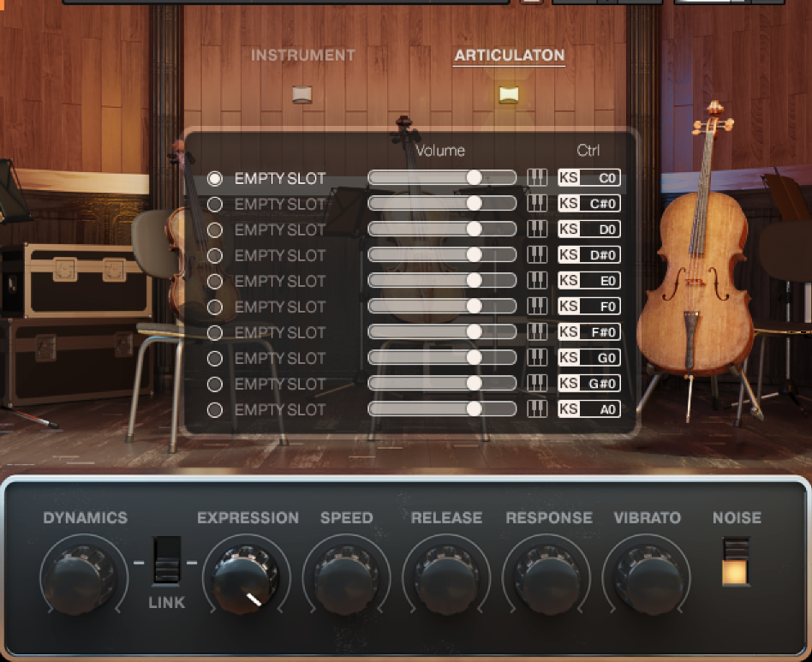Switch to the Instrument tab
Image resolution: width=812 pixels, height=662 pixels.
pyautogui.click(x=302, y=56)
